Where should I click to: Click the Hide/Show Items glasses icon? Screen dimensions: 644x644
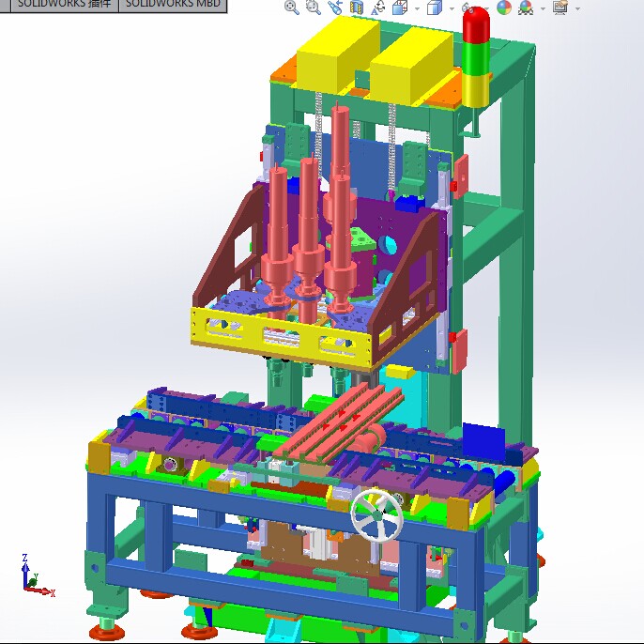click(x=466, y=8)
